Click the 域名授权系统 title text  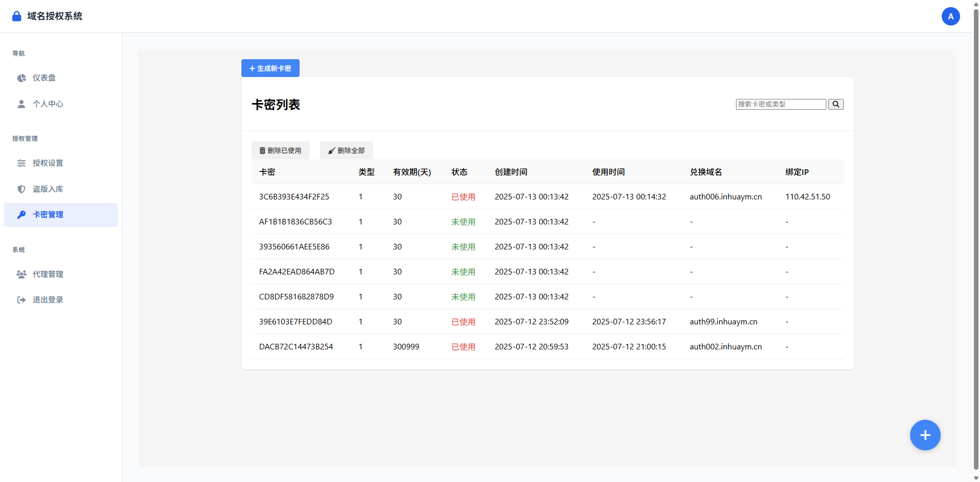[x=55, y=16]
